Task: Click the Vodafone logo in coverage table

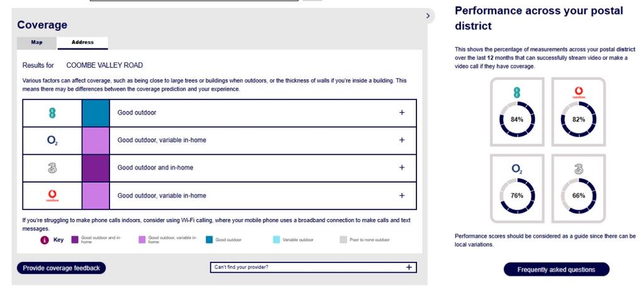Action: (x=52, y=195)
